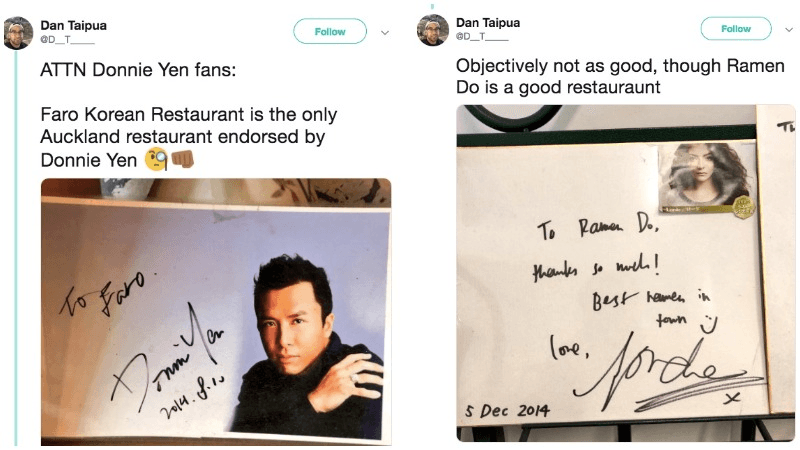Open the left tweet's chevron options menu

[x=385, y=32]
